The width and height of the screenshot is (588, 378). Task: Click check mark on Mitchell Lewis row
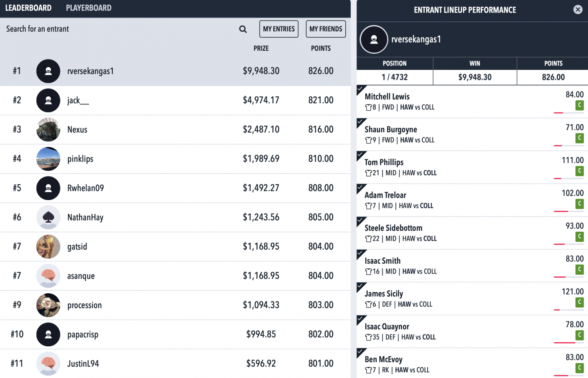pos(361,89)
